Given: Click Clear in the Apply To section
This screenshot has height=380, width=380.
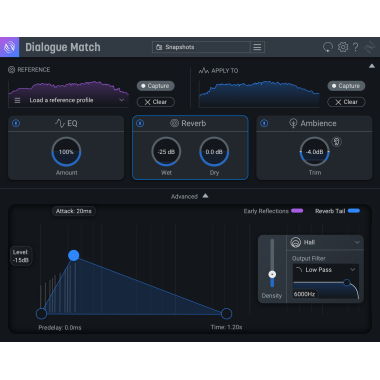Looking at the screenshot, I should click(346, 102).
